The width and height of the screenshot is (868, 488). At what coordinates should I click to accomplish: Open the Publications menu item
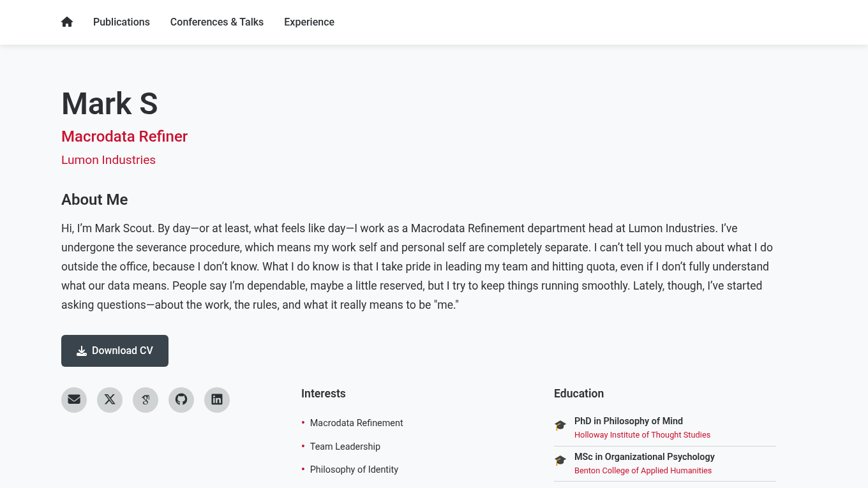coord(121,22)
